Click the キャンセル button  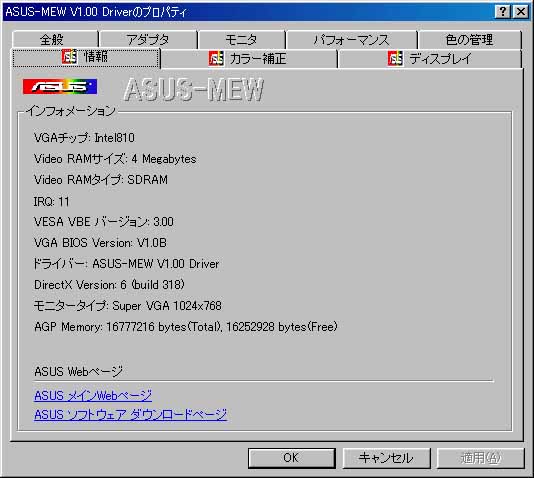[x=386, y=458]
